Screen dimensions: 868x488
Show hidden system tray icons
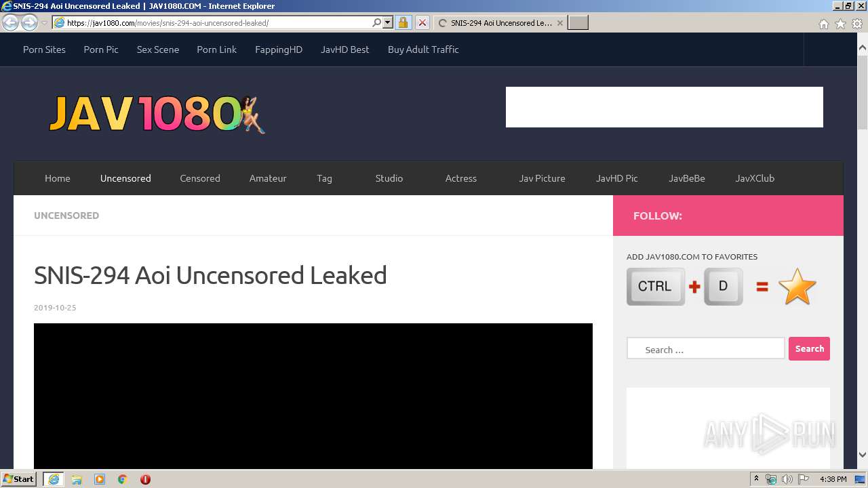tap(756, 479)
